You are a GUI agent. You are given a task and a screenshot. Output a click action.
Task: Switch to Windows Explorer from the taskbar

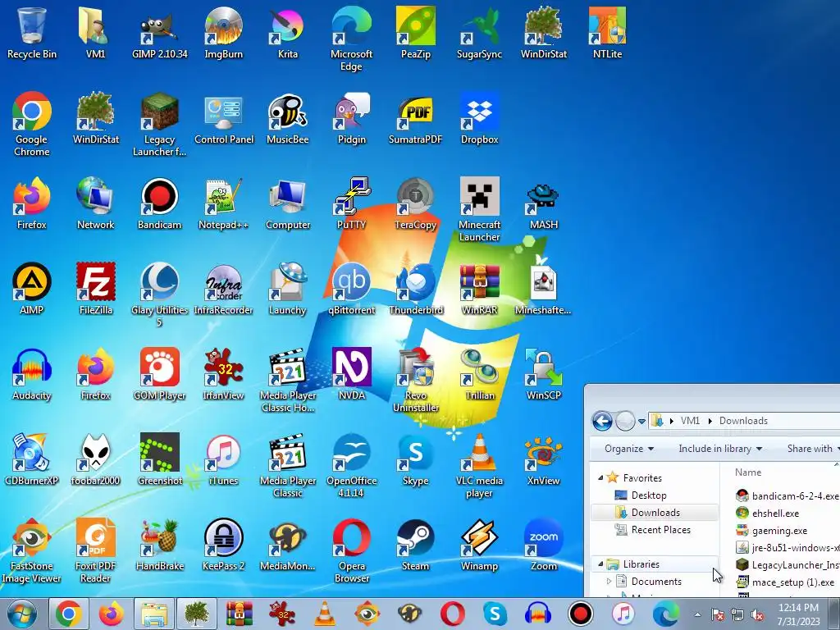[153, 614]
